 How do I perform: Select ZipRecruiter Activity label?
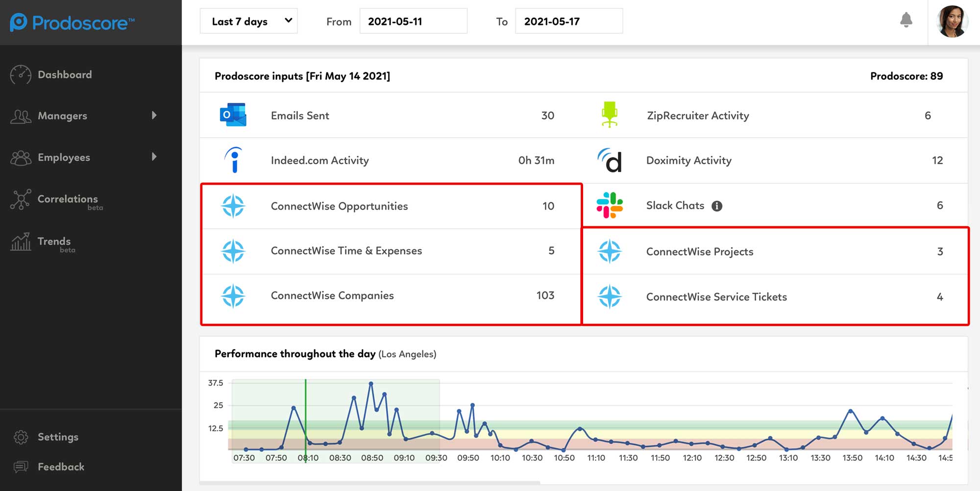698,116
